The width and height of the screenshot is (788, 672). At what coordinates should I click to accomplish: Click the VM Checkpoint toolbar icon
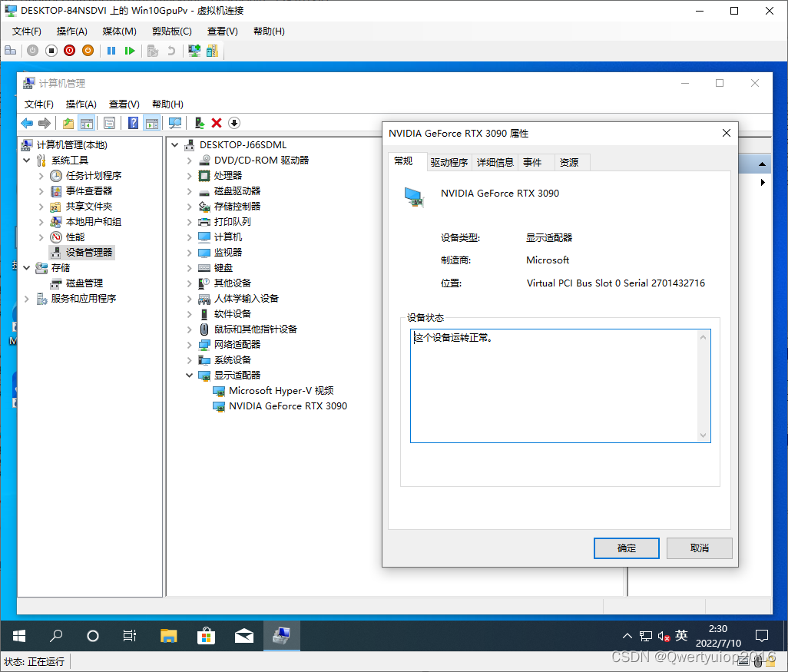[x=153, y=51]
